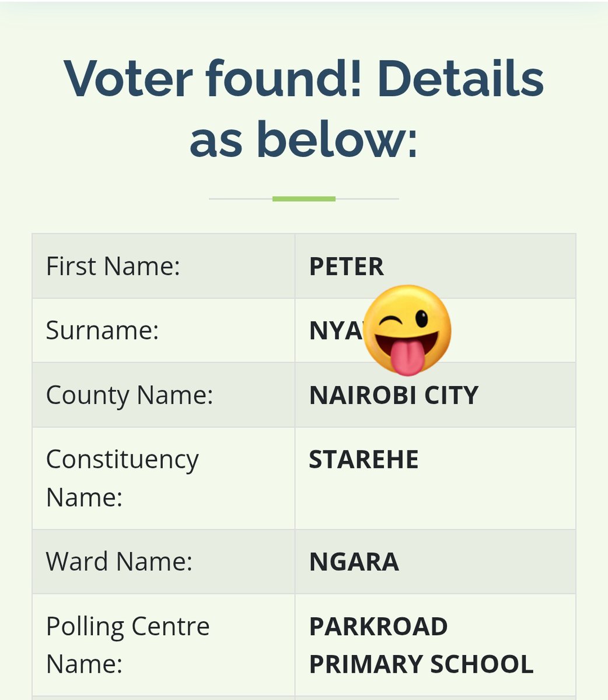Click the winking tongue-out emoji sticker
The width and height of the screenshot is (608, 700).
click(408, 330)
